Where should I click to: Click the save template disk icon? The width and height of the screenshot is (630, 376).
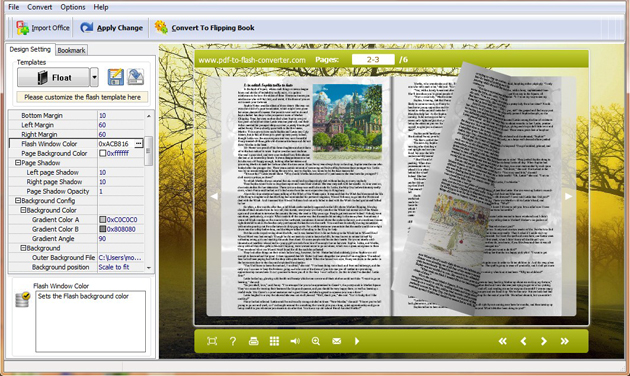(116, 77)
